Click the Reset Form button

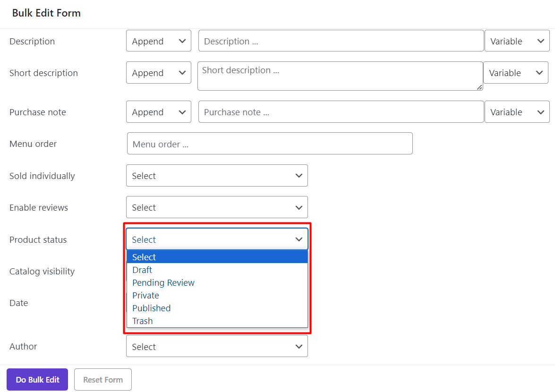coord(103,380)
